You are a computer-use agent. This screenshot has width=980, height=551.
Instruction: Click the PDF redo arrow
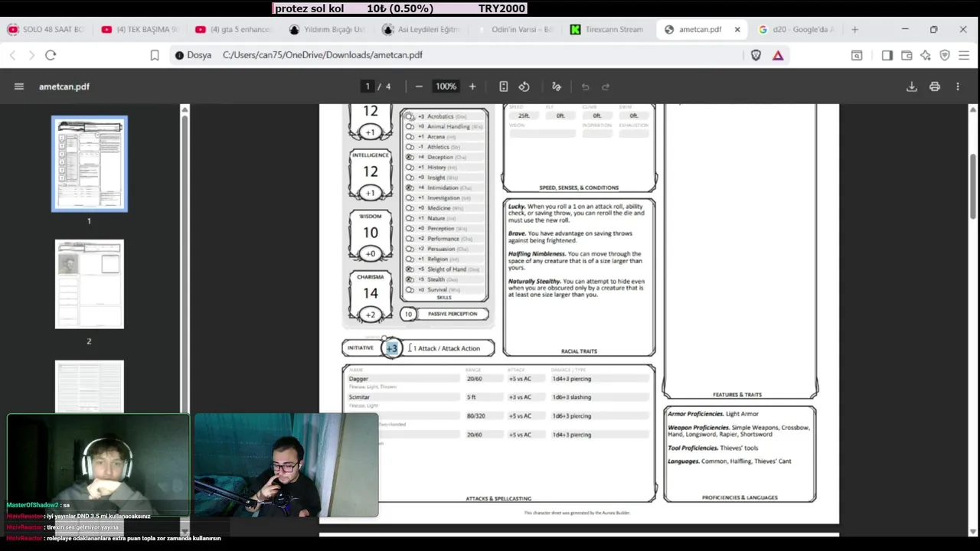point(606,86)
